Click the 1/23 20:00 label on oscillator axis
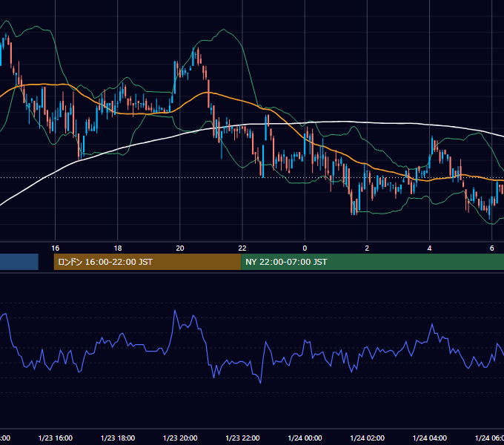 click(x=180, y=438)
